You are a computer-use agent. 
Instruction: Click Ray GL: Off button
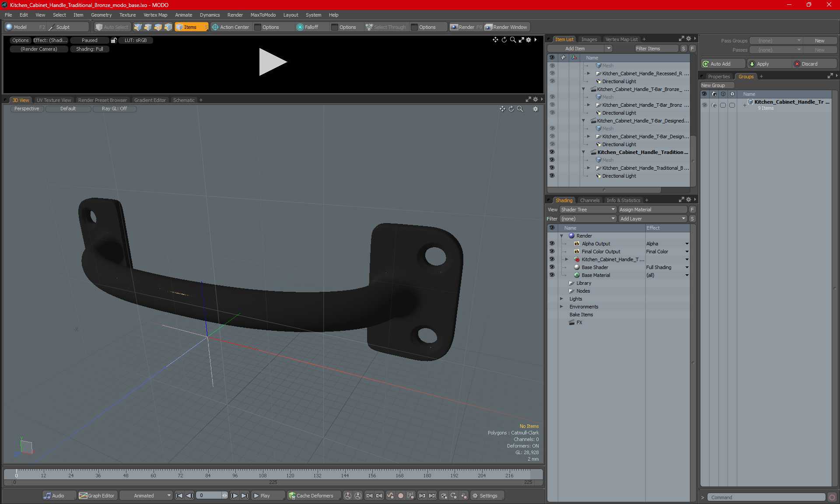(114, 109)
